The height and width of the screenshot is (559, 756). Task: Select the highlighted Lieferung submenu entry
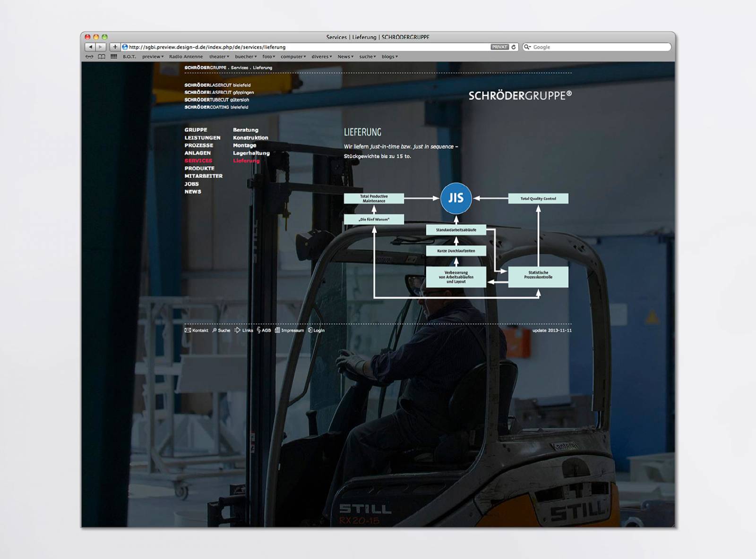coord(246,161)
